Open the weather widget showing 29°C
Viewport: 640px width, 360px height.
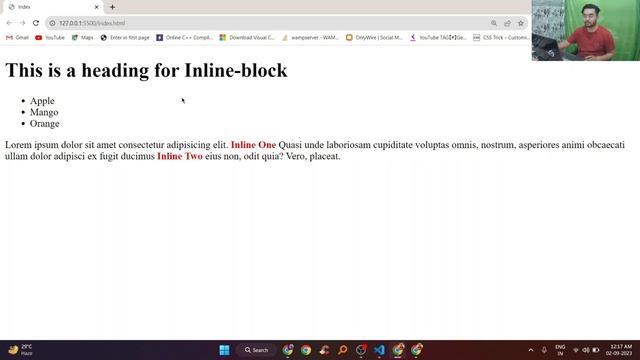coord(20,350)
